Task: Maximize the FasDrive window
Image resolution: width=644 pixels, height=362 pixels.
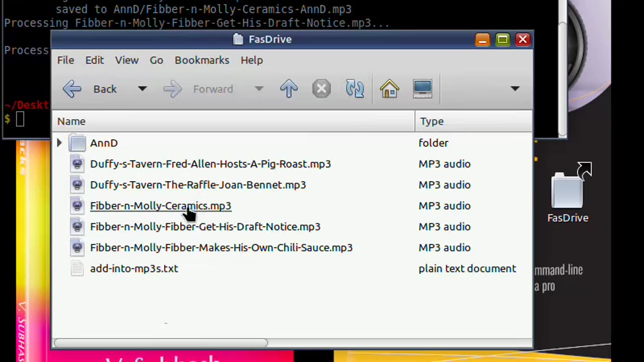Action: 503,40
